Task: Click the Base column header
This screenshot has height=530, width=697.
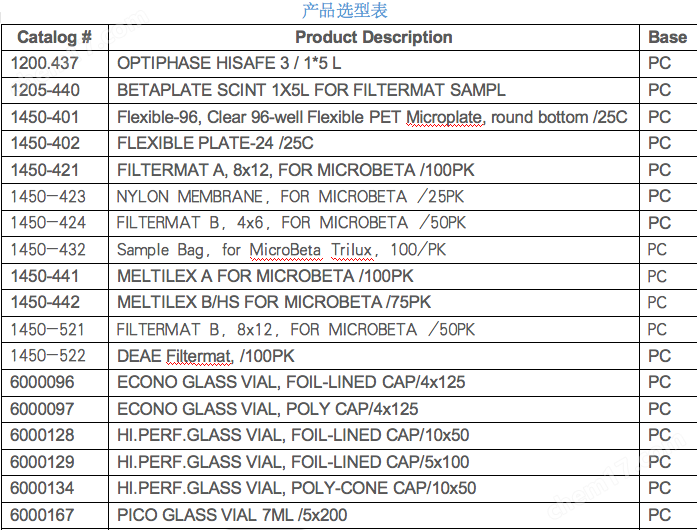Action: (x=668, y=37)
